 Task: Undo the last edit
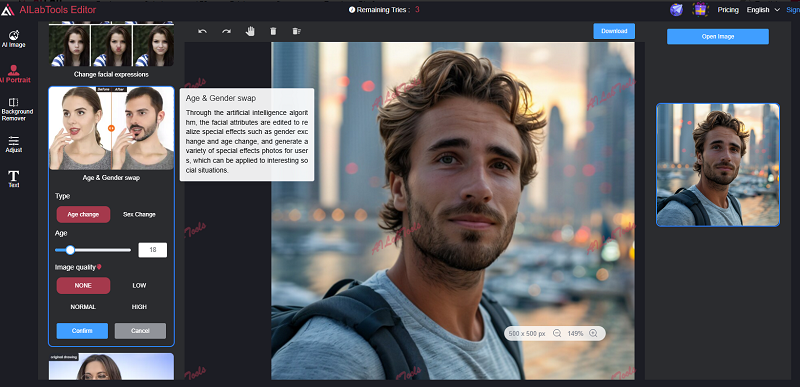203,32
